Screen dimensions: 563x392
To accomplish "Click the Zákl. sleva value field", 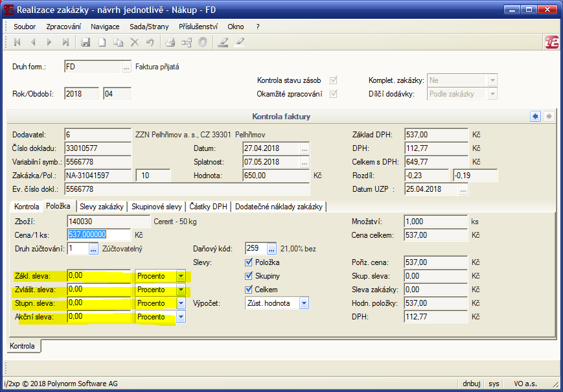I will 99,276.
